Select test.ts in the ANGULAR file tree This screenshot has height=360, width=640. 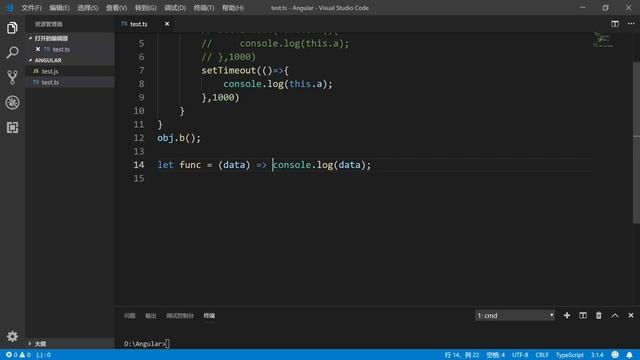tap(50, 82)
